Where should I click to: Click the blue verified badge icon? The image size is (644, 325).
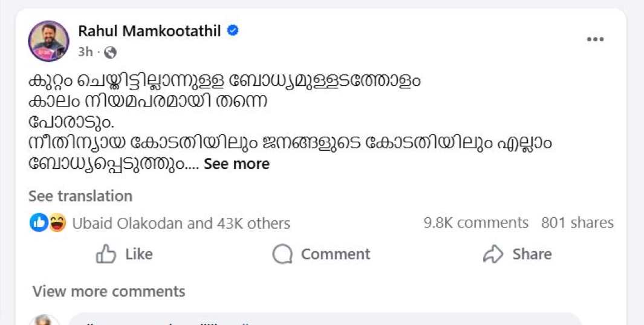click(x=233, y=30)
